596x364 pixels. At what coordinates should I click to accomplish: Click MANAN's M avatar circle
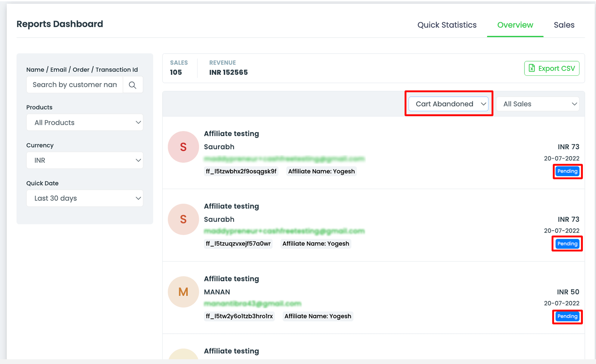pyautogui.click(x=183, y=292)
